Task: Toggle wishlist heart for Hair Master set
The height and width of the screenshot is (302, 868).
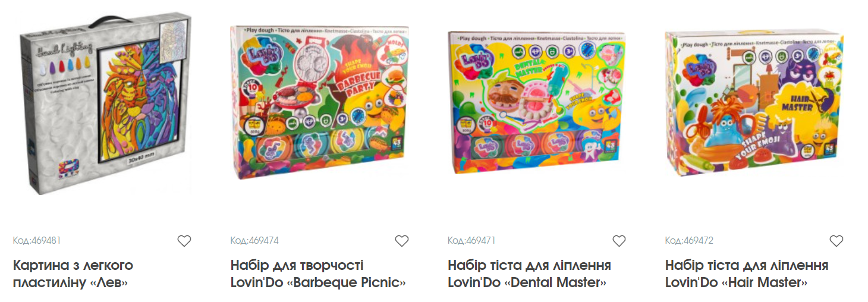Action: point(836,241)
